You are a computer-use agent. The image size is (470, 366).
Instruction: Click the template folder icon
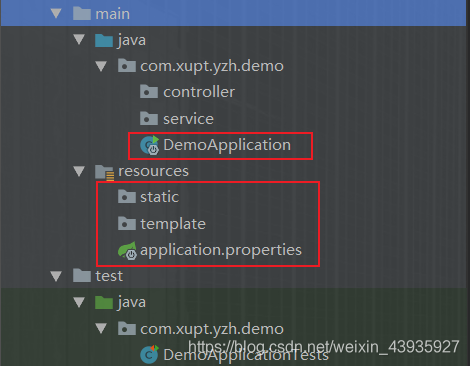127,223
